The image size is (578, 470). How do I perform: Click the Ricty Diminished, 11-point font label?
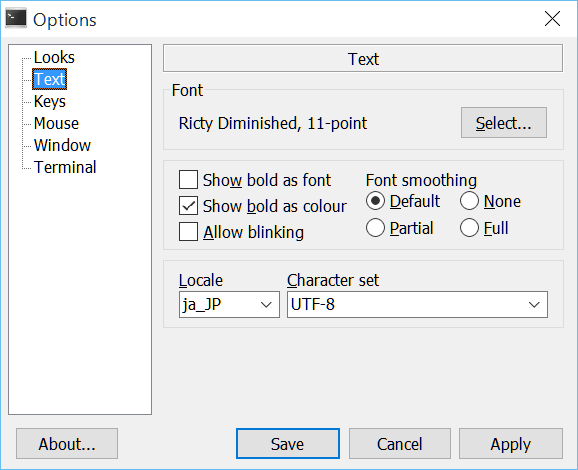(273, 123)
